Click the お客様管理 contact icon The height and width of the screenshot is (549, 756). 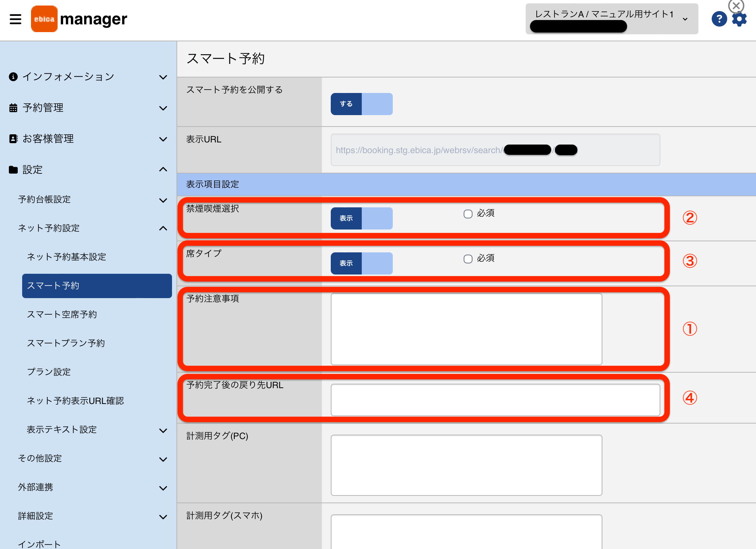click(x=13, y=139)
